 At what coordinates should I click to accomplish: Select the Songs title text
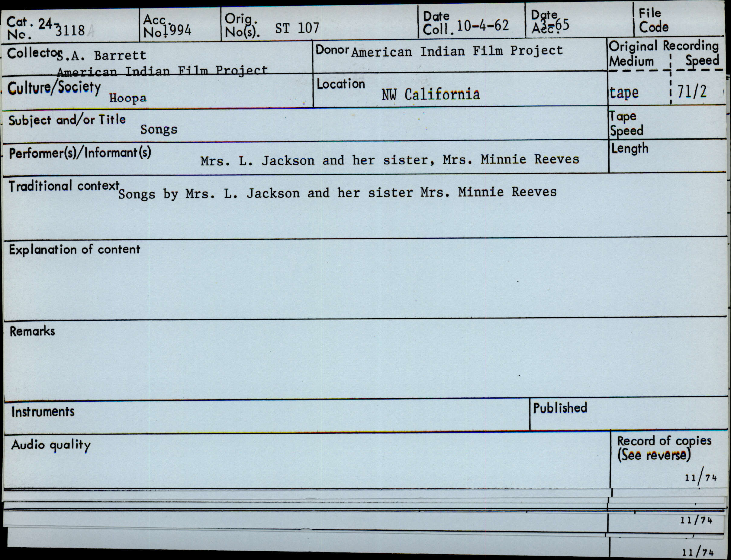(159, 129)
